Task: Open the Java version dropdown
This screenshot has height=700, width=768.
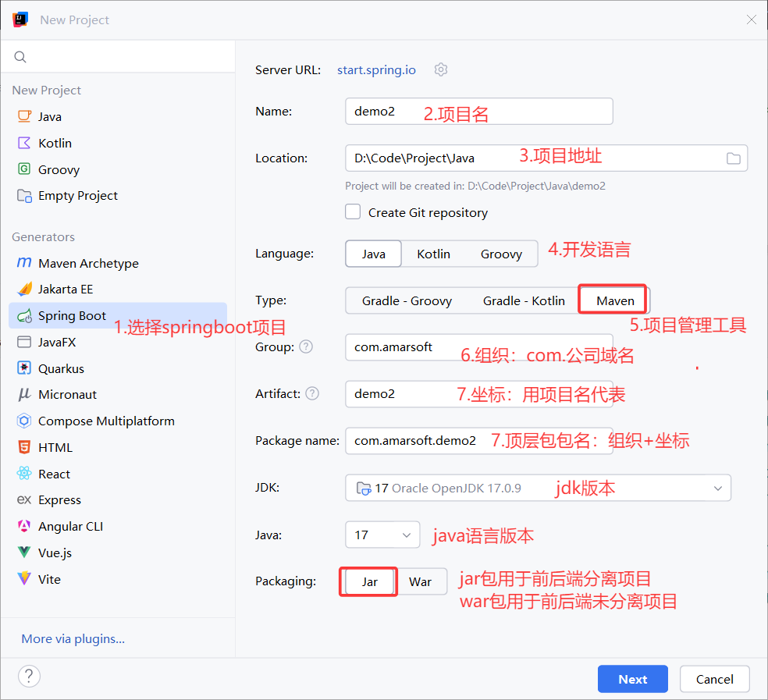Action: tap(382, 535)
